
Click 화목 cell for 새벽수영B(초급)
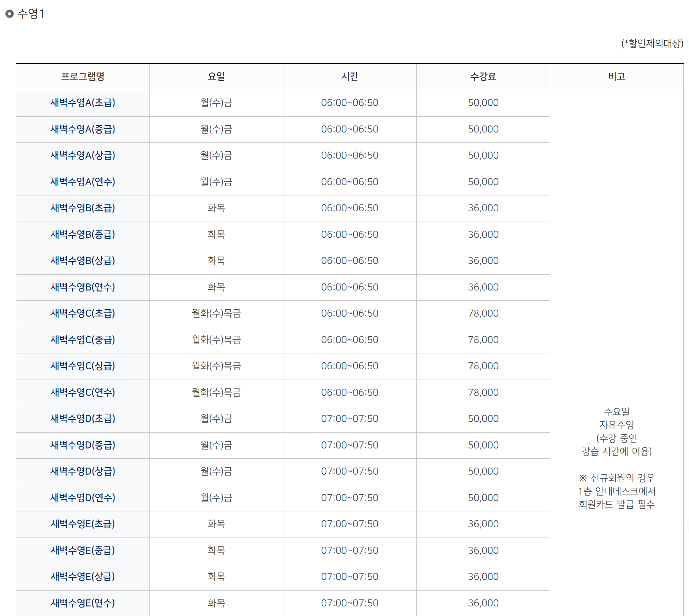pos(216,208)
